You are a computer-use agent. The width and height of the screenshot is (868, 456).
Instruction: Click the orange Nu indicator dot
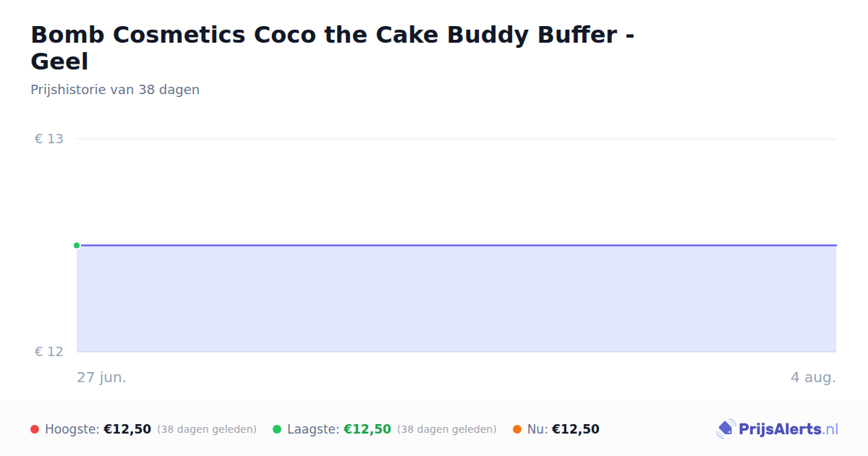(x=517, y=429)
